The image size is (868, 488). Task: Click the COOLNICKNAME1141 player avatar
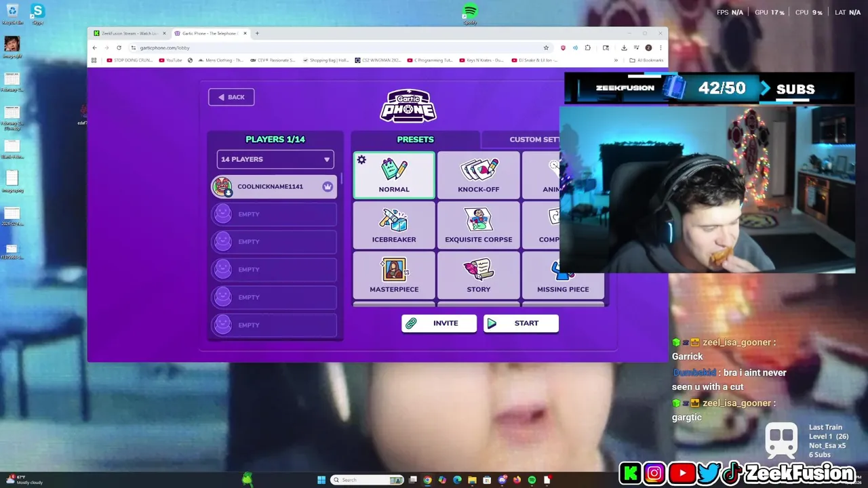[222, 186]
